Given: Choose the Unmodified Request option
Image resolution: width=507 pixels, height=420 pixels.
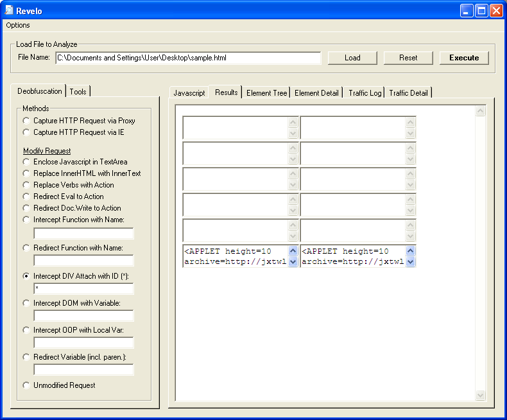Looking at the screenshot, I should click(x=26, y=385).
